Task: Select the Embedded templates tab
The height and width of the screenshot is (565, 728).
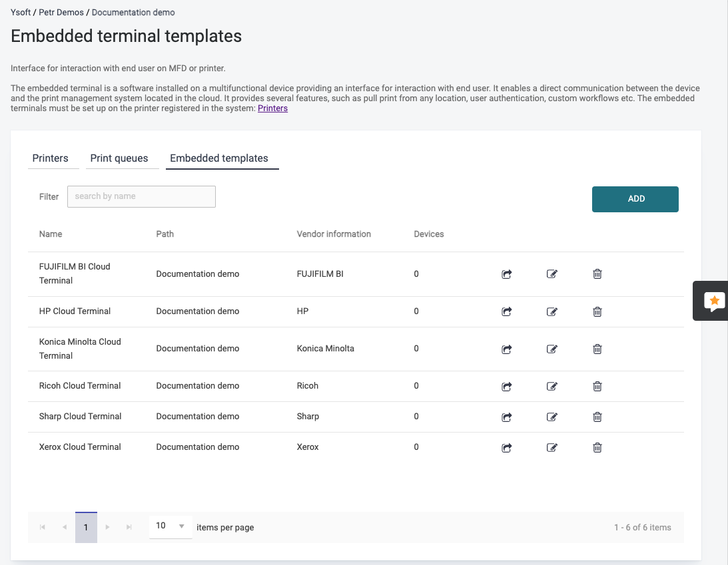Action: coord(219,158)
